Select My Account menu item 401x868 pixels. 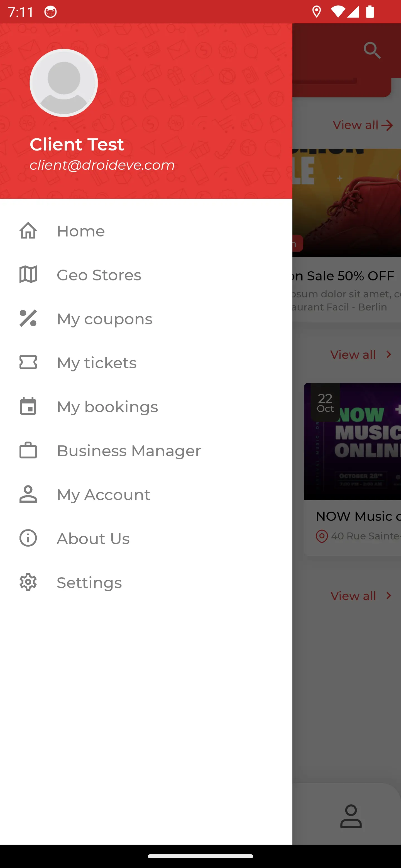146,494
